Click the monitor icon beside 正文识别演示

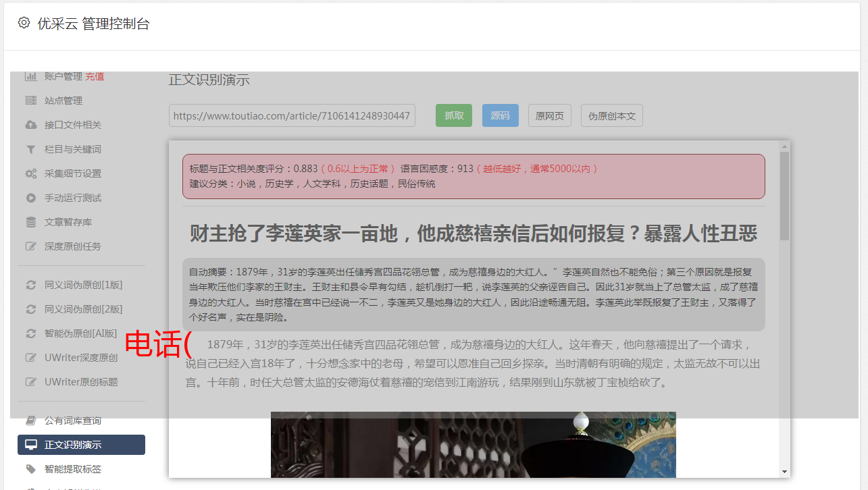(x=30, y=445)
